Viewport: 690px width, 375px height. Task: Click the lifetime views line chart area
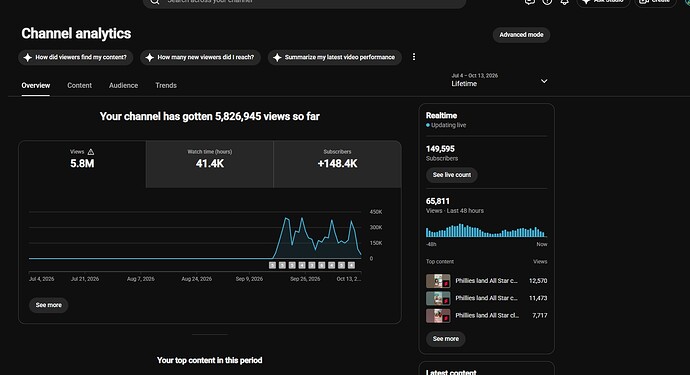coord(195,235)
